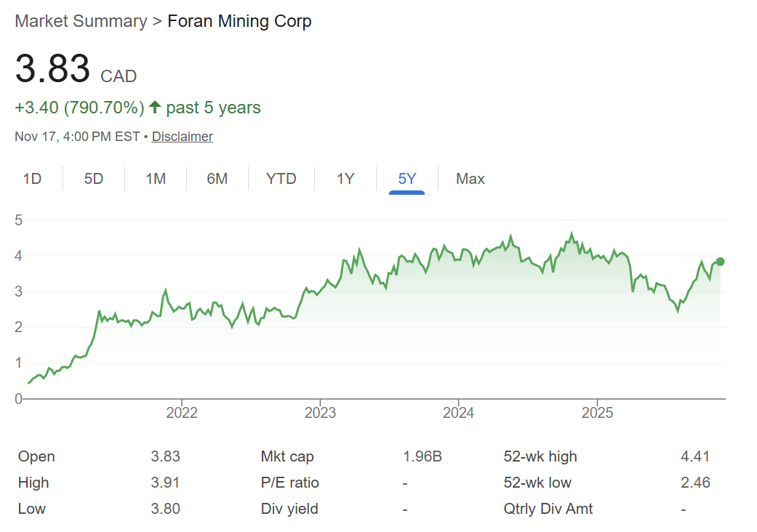Show the 1M price history

(x=156, y=179)
